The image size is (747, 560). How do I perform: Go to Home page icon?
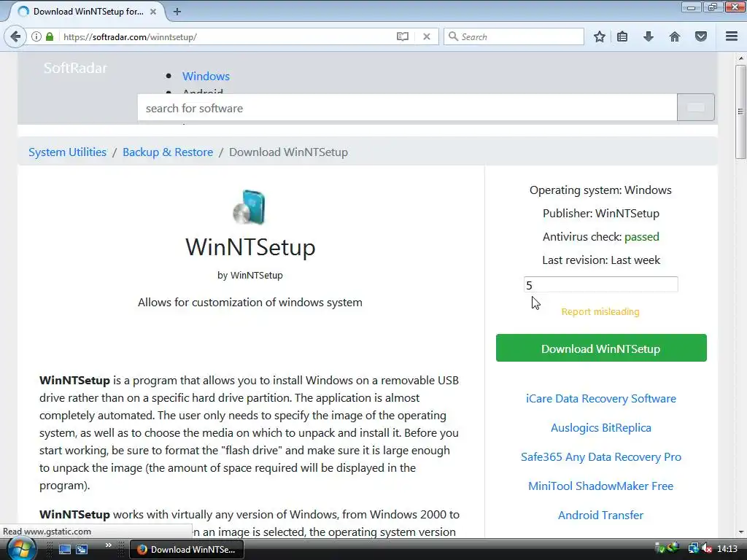click(x=675, y=36)
